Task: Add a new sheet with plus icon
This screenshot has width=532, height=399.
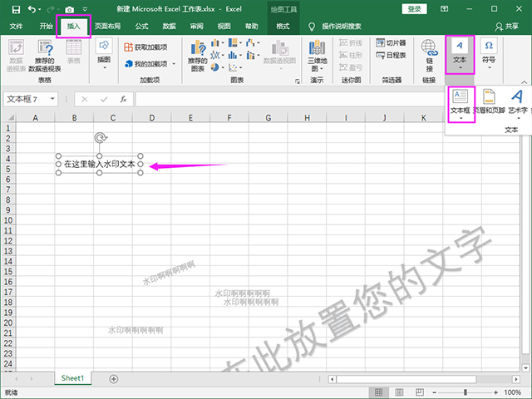Action: pos(114,379)
